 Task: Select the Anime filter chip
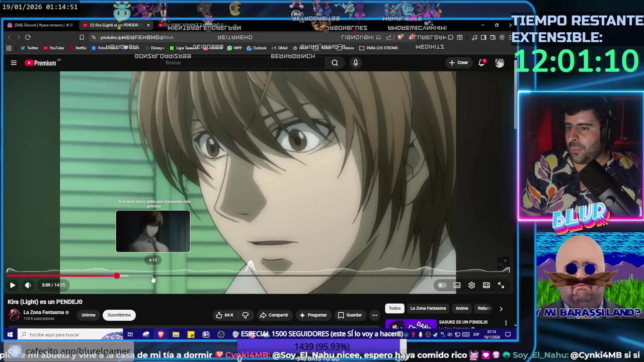click(462, 308)
